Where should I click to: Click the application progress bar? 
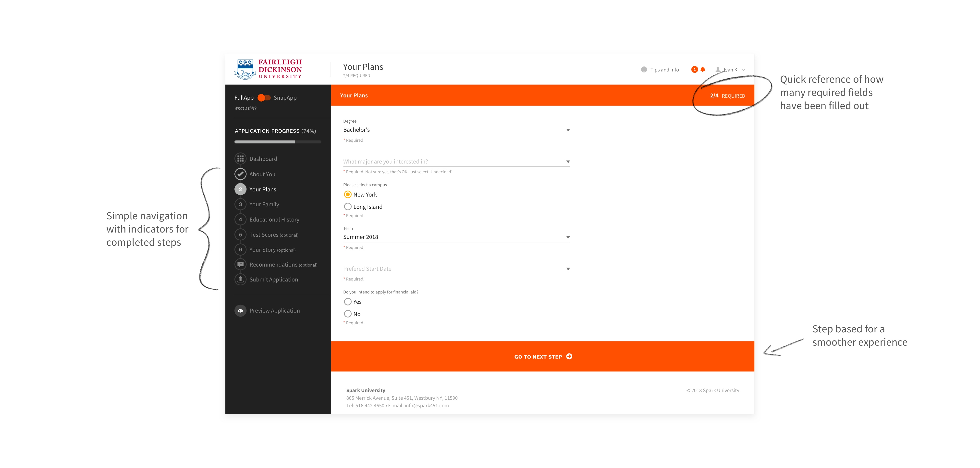[x=278, y=142]
